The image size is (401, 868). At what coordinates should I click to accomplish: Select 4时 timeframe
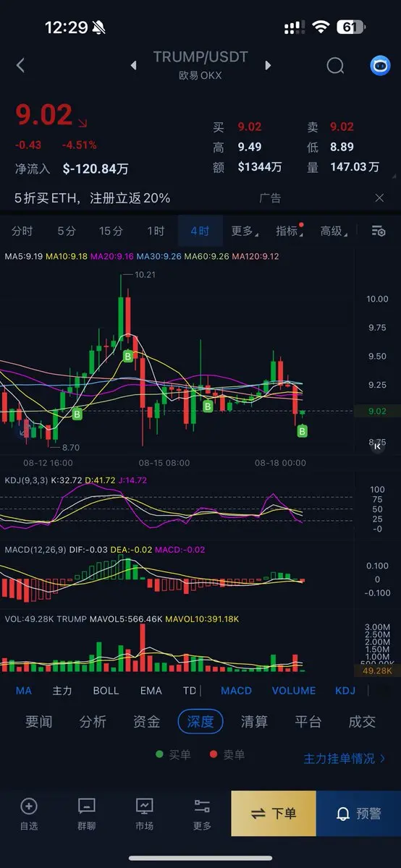pos(200,231)
